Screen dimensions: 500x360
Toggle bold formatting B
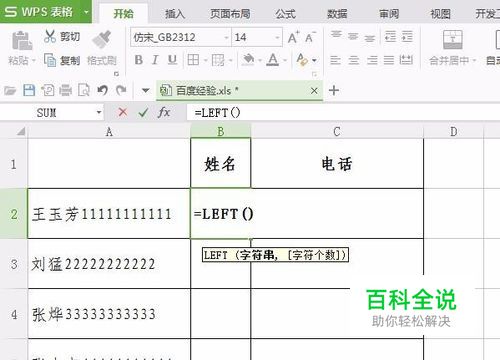(139, 60)
